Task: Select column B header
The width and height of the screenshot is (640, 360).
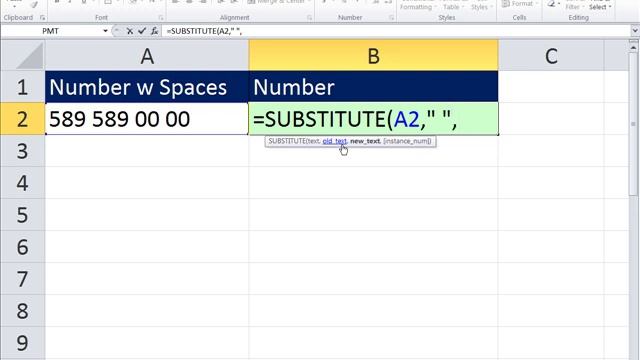Action: [373, 56]
